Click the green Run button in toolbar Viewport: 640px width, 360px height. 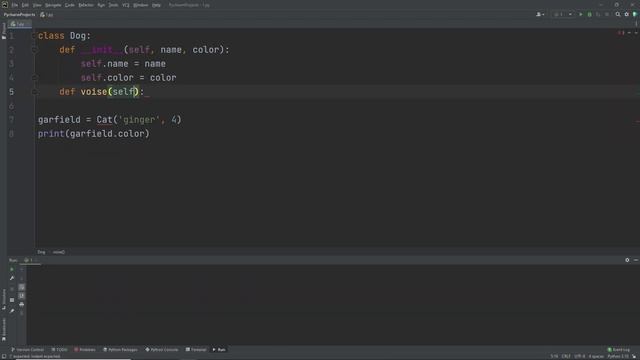tap(581, 15)
